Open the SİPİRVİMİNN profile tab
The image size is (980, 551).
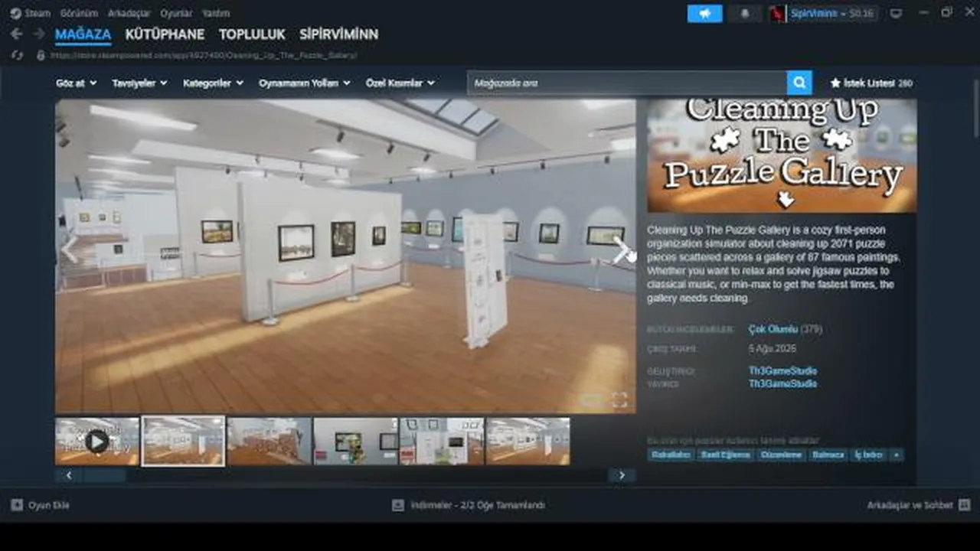tap(338, 34)
